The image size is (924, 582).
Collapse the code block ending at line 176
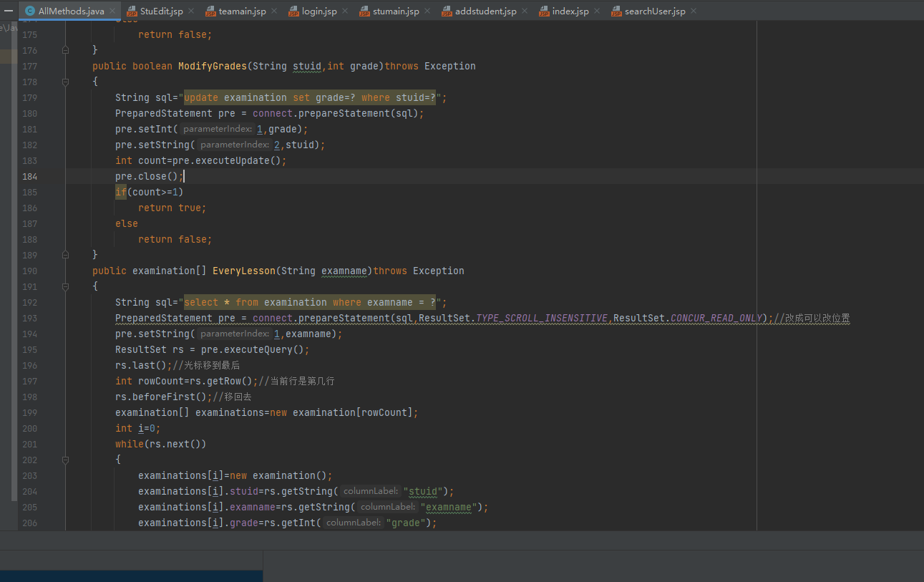[65, 50]
